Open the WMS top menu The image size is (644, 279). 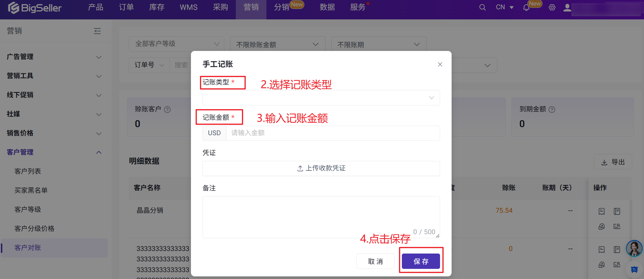point(189,7)
